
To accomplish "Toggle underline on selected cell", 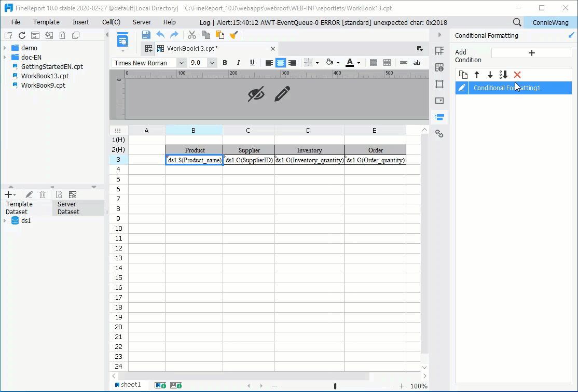I will [252, 62].
